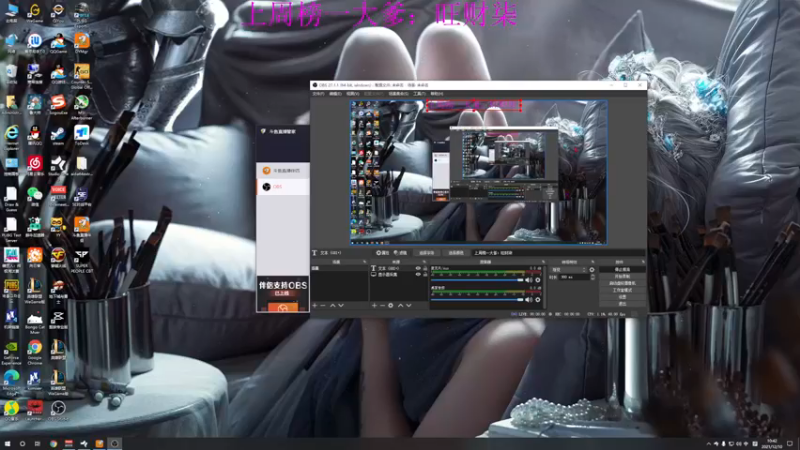Adjust the Mic/Aux volume slider
Screen dimensions: 800x450
coord(477,280)
